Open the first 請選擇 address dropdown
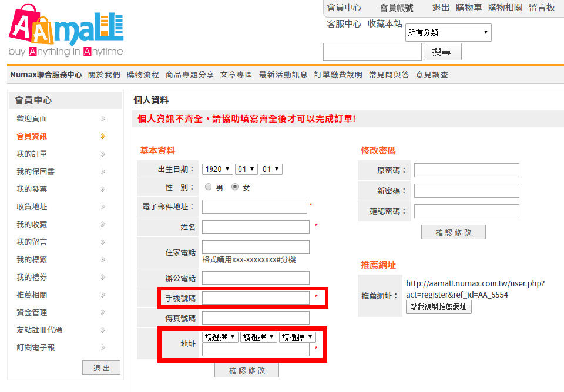Viewport: 564px width, 392px height. coord(220,337)
